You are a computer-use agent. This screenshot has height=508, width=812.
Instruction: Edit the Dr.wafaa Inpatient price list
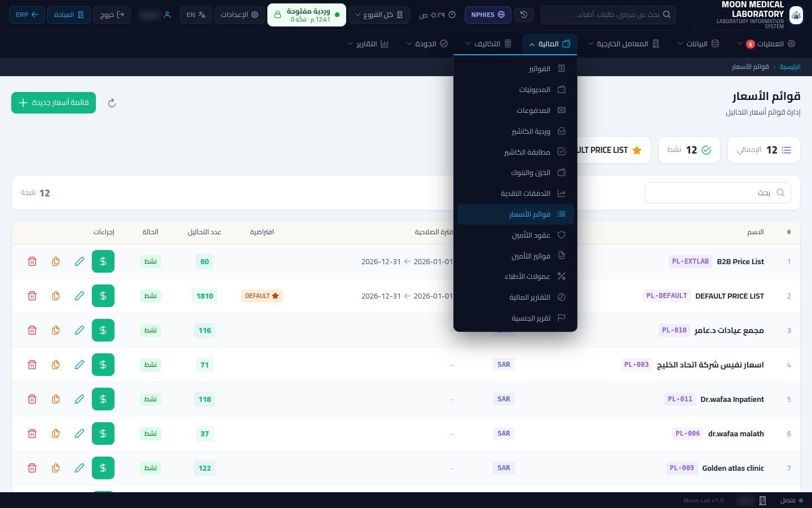pyautogui.click(x=80, y=399)
